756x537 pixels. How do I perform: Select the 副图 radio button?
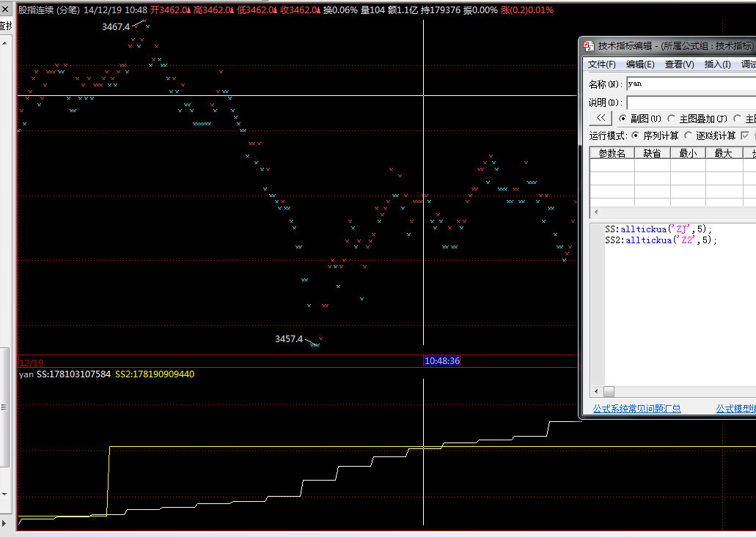pyautogui.click(x=623, y=119)
